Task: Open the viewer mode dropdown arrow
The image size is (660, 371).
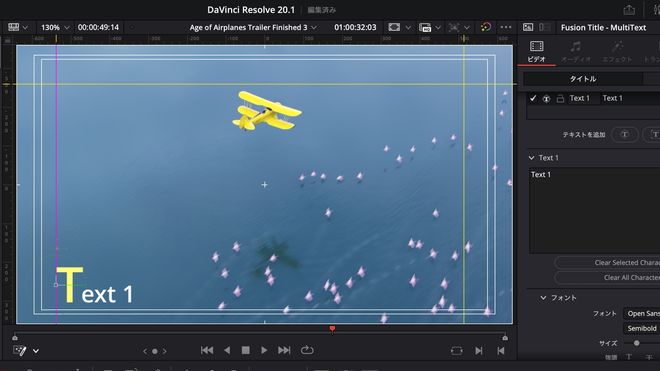Action: point(25,28)
